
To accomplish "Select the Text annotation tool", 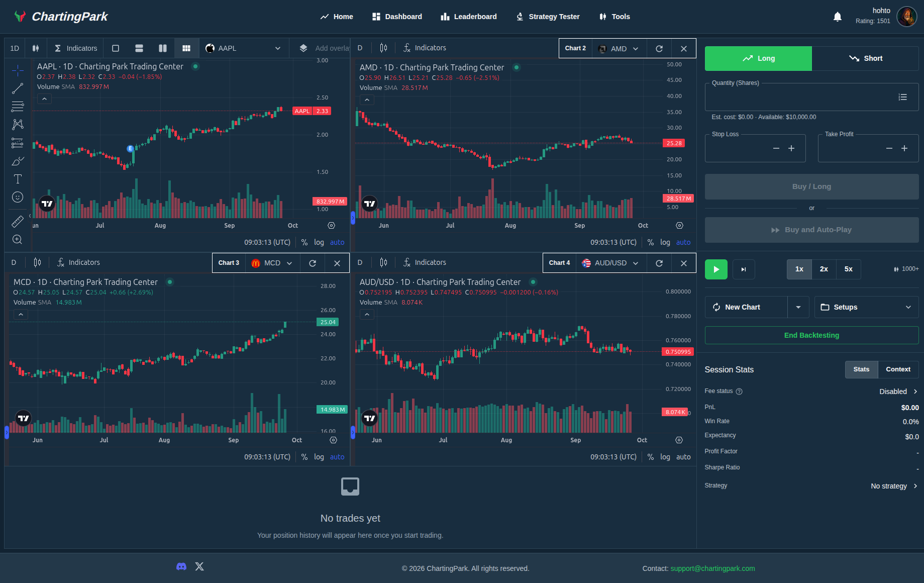I will point(18,179).
